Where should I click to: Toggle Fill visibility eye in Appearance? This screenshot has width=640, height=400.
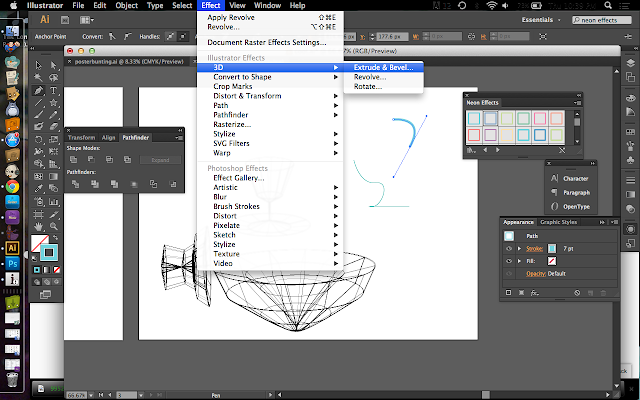tap(509, 261)
